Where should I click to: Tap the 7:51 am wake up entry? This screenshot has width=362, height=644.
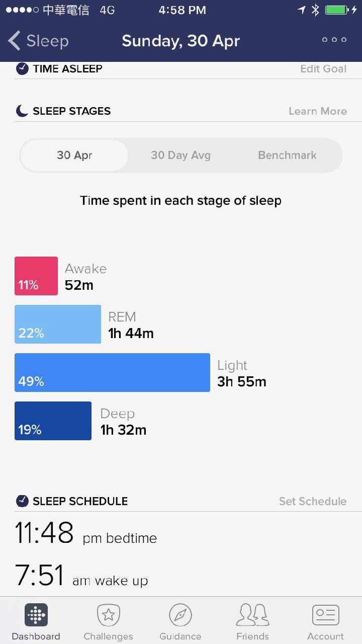click(x=81, y=576)
